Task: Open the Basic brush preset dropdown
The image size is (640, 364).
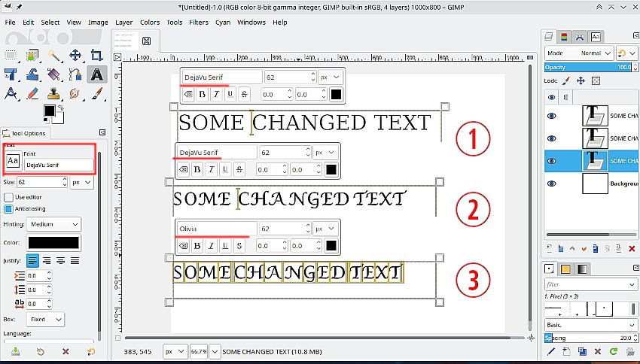Action: coord(590,325)
